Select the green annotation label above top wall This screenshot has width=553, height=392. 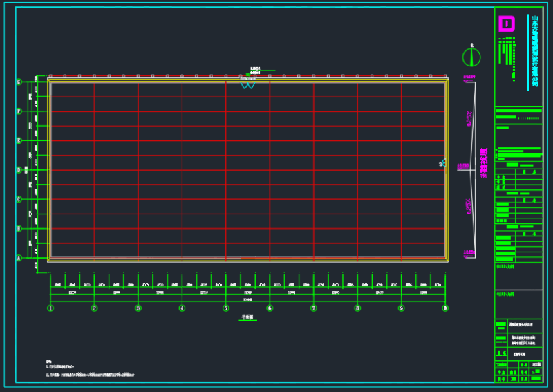point(254,69)
